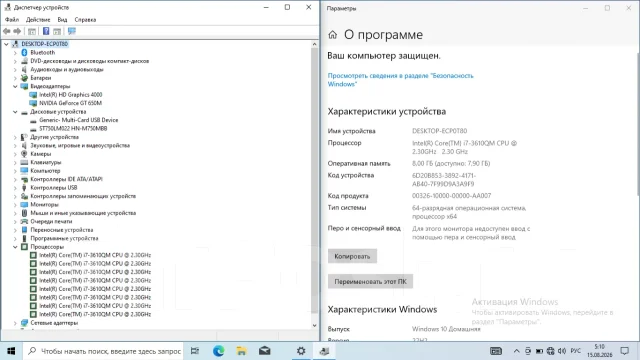Select the Bluetooth category icon
This screenshot has width=640, height=360.
click(24, 52)
